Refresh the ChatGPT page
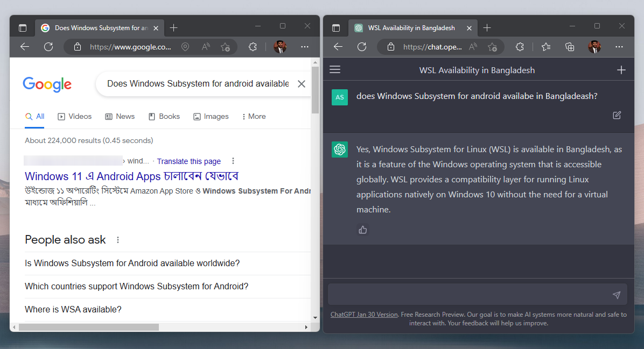The image size is (644, 349). 362,47
